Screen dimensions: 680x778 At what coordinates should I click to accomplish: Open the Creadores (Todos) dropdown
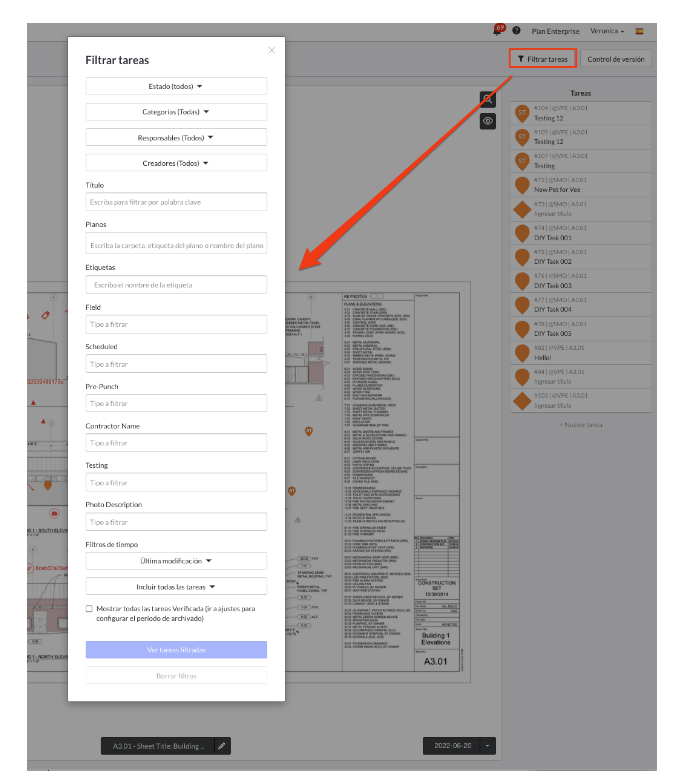(x=176, y=163)
